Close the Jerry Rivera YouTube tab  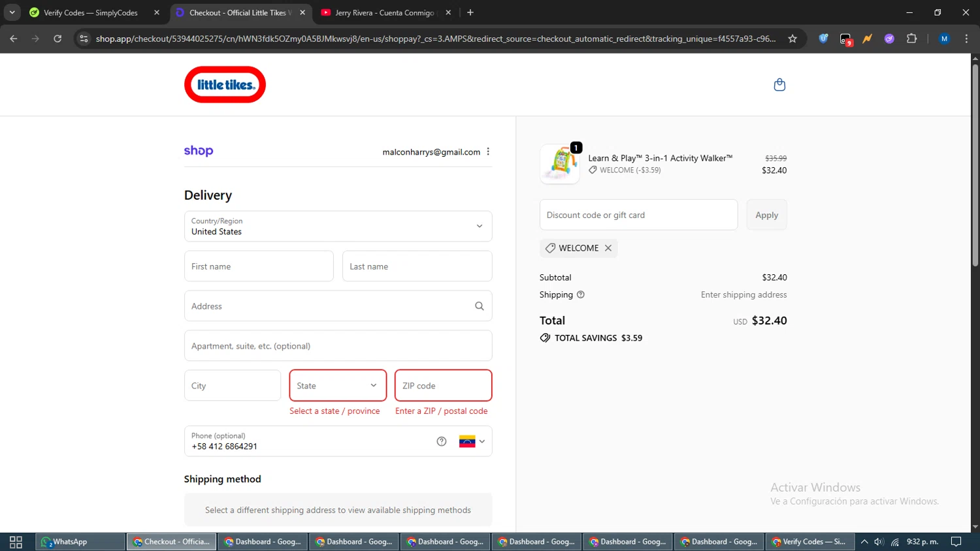coord(448,12)
